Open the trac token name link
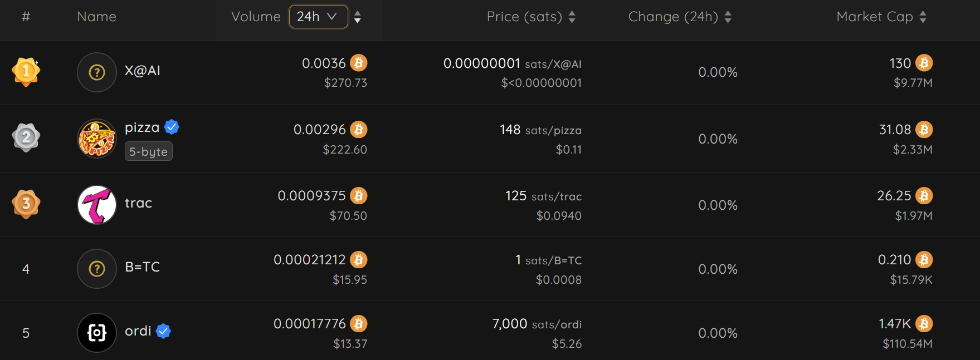This screenshot has width=980, height=360. point(138,203)
